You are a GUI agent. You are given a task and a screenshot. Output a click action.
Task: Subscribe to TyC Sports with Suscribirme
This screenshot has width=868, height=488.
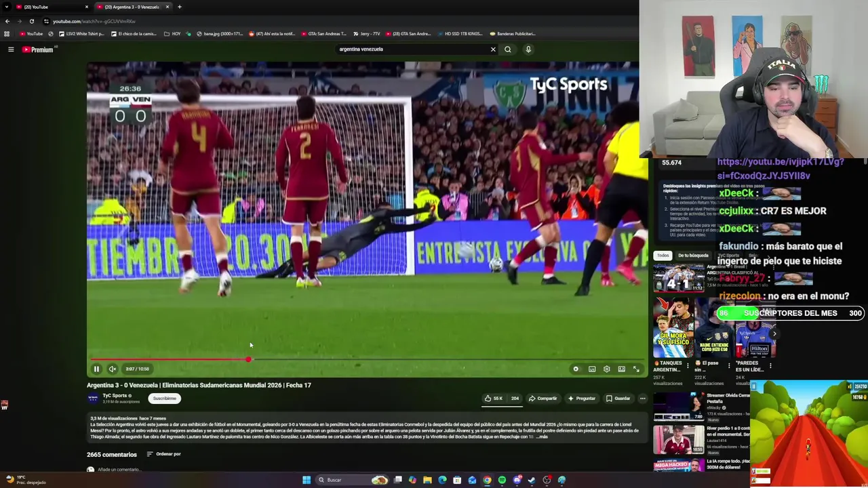[165, 399]
